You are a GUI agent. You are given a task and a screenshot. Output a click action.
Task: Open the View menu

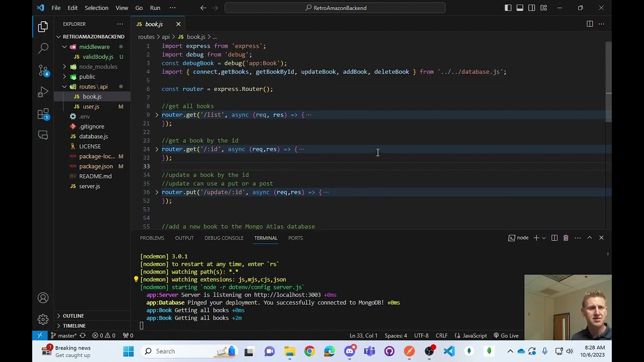coord(122,8)
